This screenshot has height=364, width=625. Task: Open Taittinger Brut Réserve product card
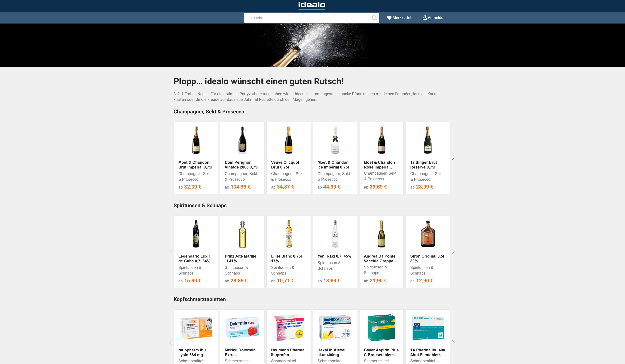coord(427,158)
